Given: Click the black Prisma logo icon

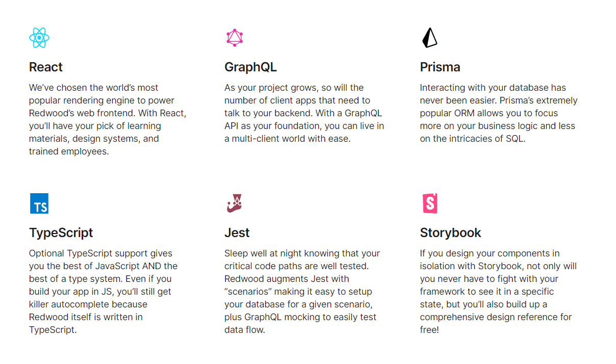Looking at the screenshot, I should click(429, 38).
